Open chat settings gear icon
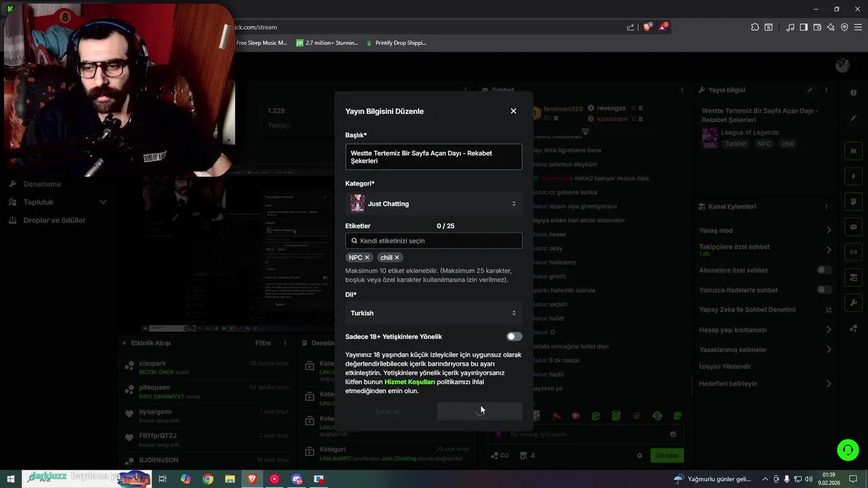The height and width of the screenshot is (488, 868). coord(639,455)
